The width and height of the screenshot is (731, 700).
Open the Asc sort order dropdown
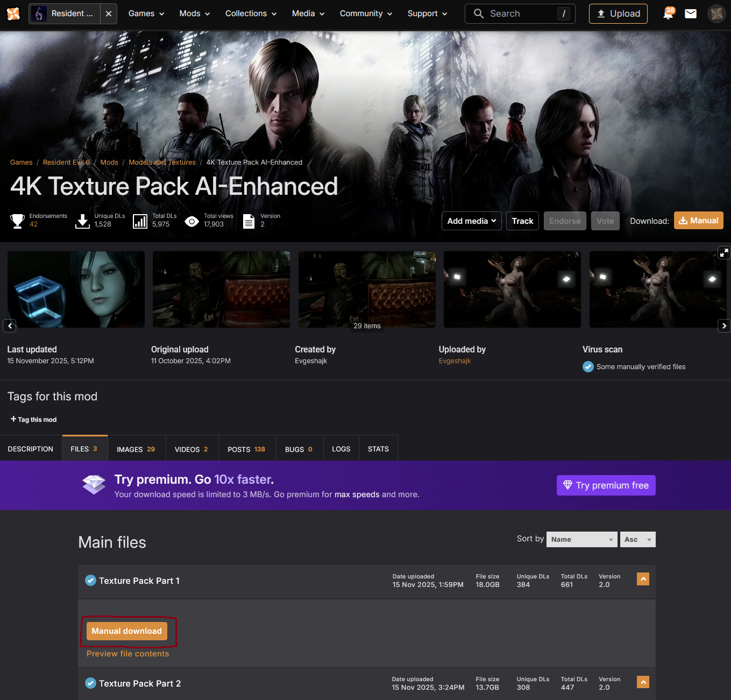[638, 540]
